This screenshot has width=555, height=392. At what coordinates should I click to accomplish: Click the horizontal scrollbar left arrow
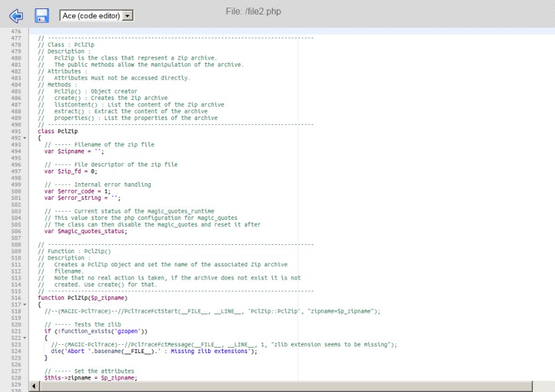click(x=34, y=385)
